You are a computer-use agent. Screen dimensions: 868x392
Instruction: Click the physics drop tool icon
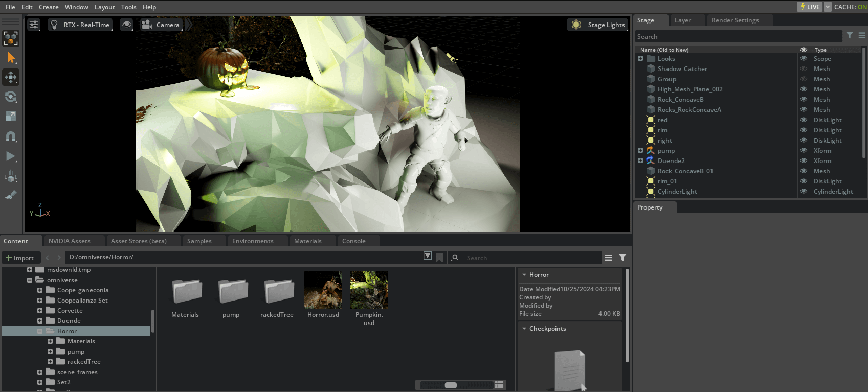click(11, 176)
